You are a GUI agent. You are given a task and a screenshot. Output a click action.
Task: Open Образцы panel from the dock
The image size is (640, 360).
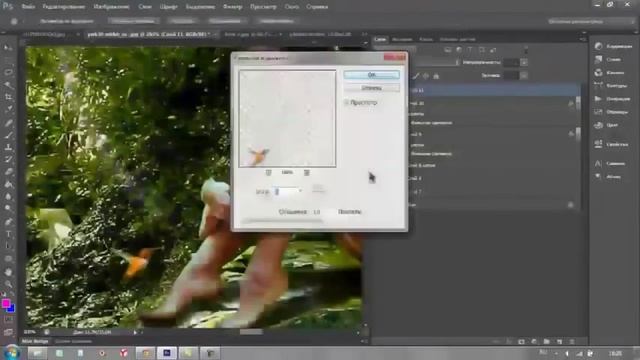[x=612, y=111]
